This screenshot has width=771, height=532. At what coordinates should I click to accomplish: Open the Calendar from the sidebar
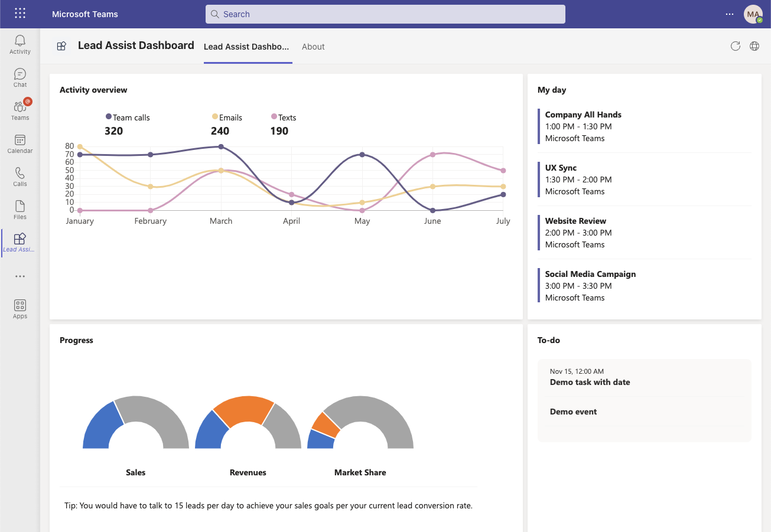tap(19, 143)
